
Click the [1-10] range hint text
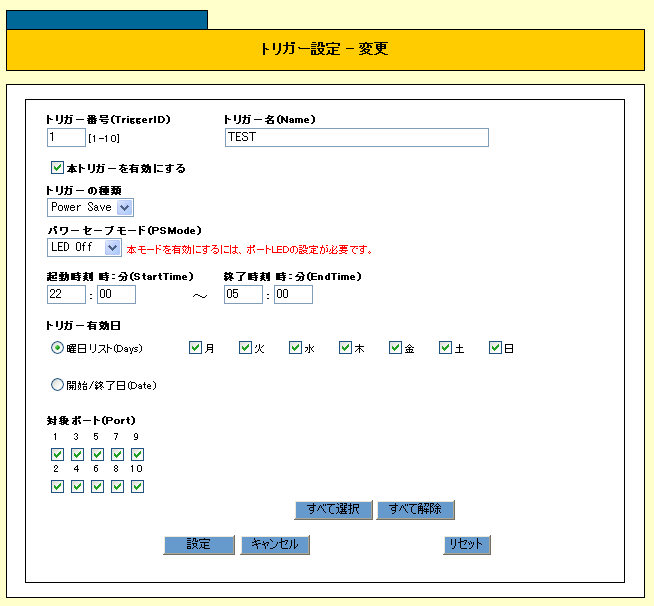pyautogui.click(x=104, y=138)
